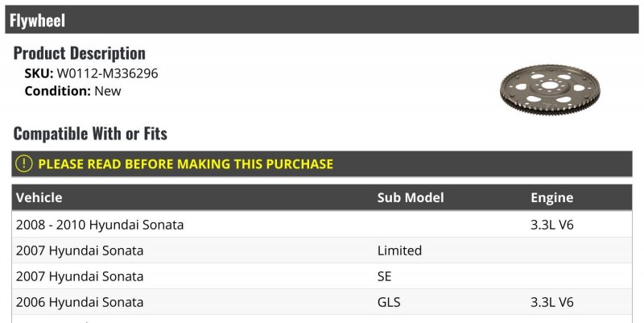Click the SKU number W0112-M336296
The image size is (644, 323).
[107, 73]
